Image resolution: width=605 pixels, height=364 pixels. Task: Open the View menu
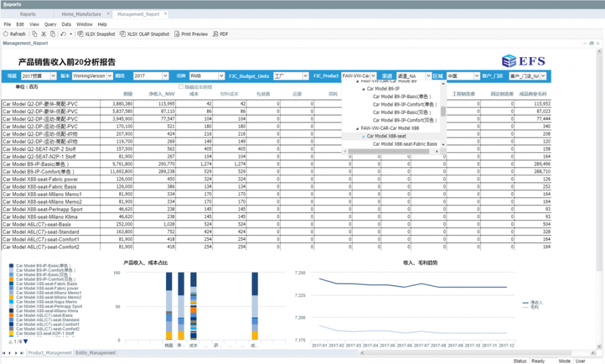pos(34,24)
